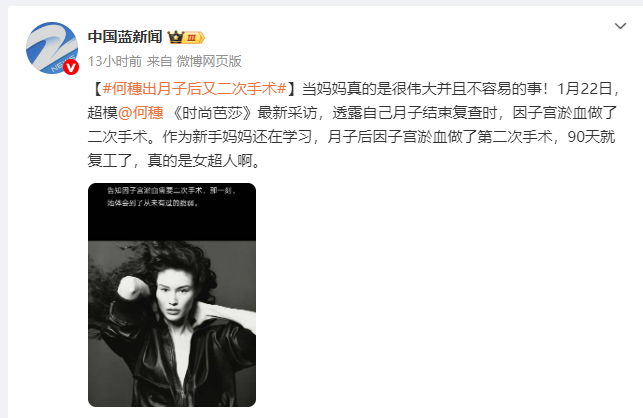Screen dimensions: 643x418
Task: Open the 中国蓝新闻 username link
Action: tap(125, 37)
